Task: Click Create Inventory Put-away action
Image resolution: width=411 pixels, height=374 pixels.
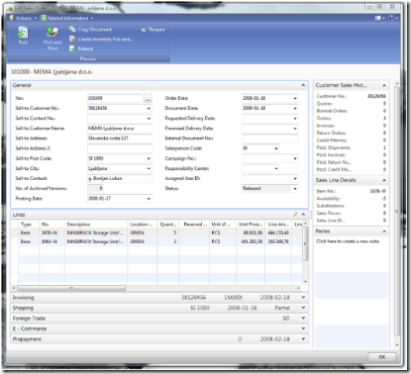Action: click(101, 39)
